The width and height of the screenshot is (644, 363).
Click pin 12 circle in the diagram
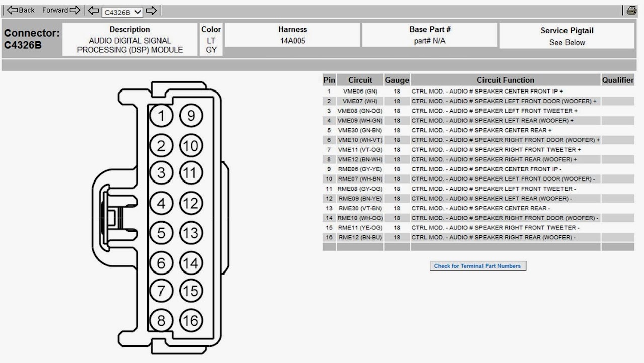click(191, 204)
